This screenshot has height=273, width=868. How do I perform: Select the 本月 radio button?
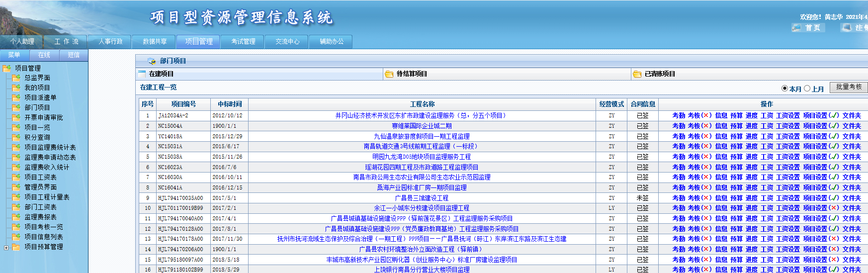[784, 89]
